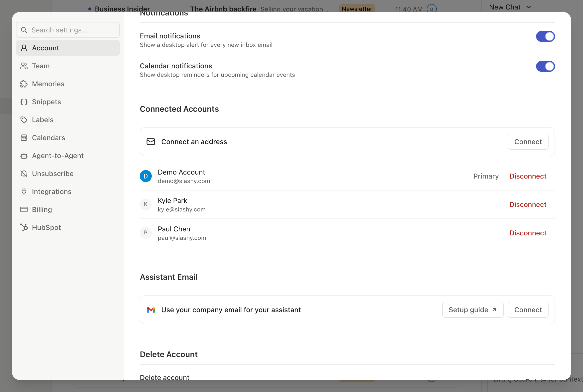The height and width of the screenshot is (392, 583).
Task: Switch to the Calendars section
Action: click(x=68, y=138)
